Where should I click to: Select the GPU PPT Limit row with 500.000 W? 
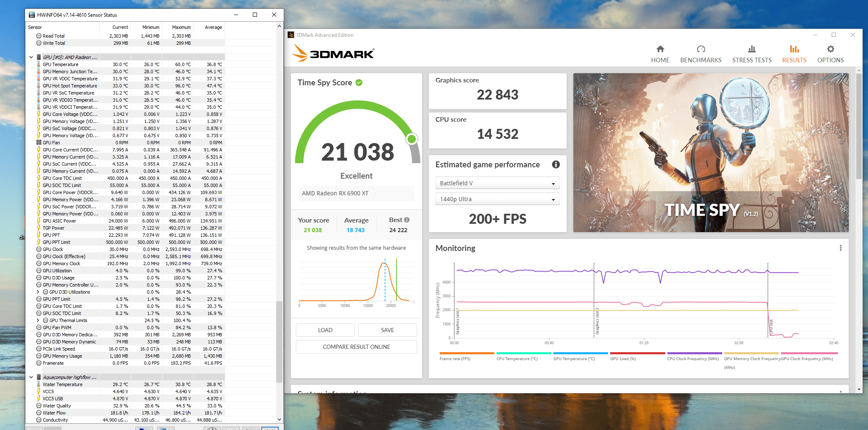coord(125,242)
